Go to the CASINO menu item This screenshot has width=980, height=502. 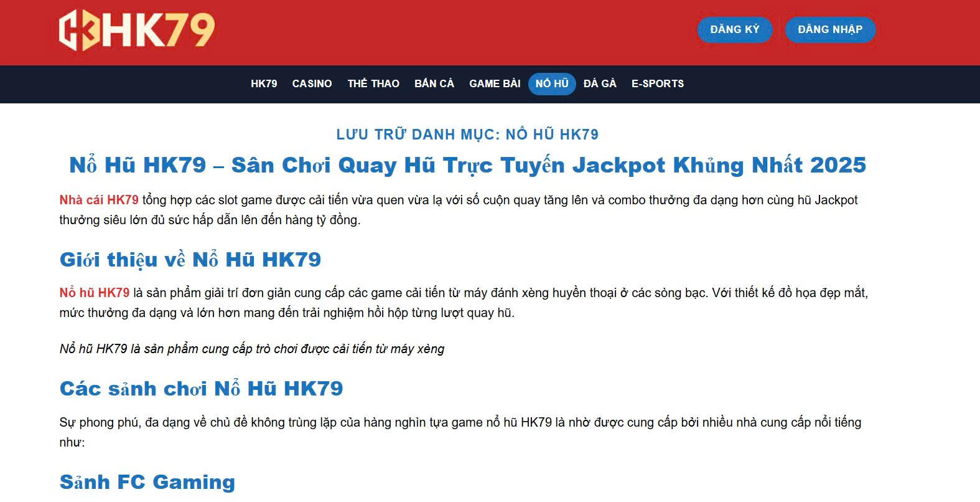point(312,83)
